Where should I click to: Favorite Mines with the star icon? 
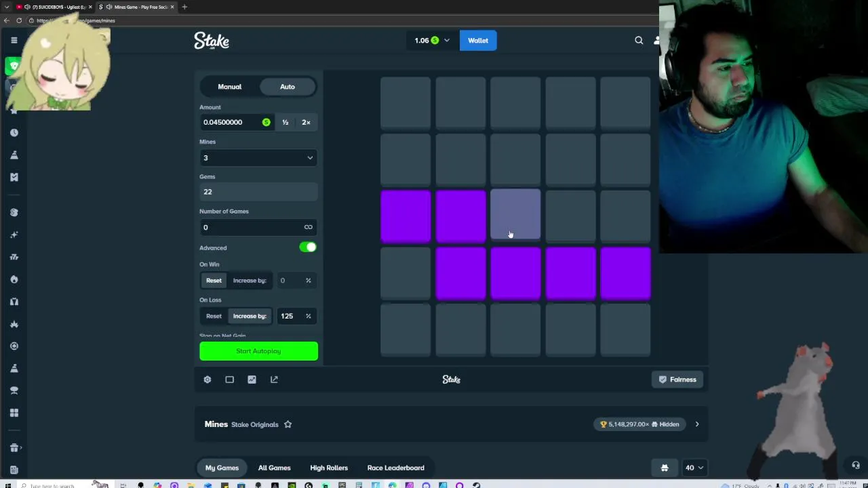(x=288, y=424)
